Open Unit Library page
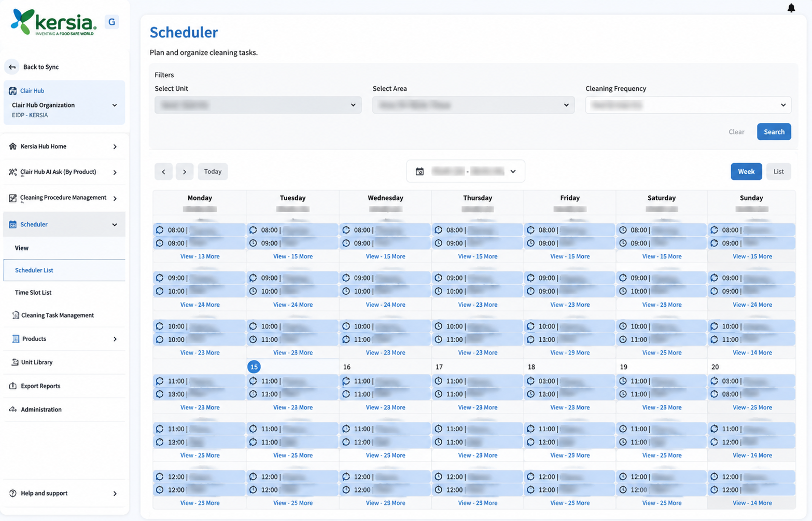812x521 pixels. click(36, 362)
